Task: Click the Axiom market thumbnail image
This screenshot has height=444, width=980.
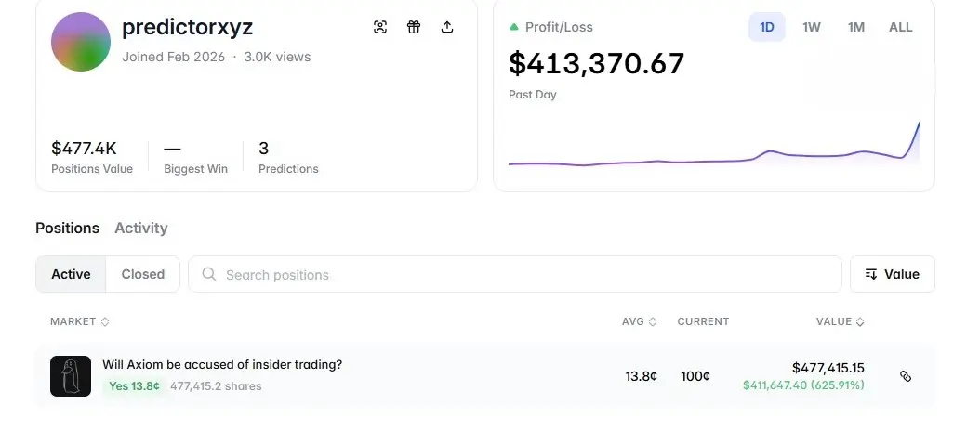Action: click(x=71, y=376)
